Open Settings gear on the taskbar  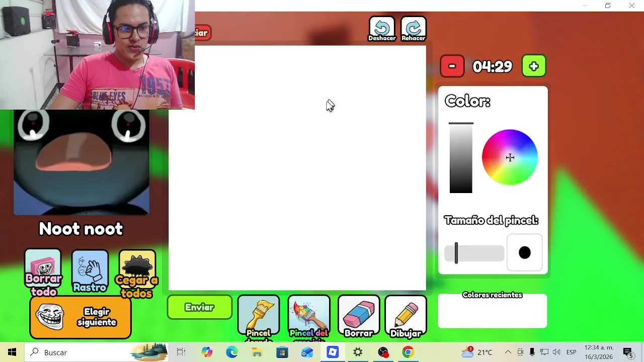[358, 352]
